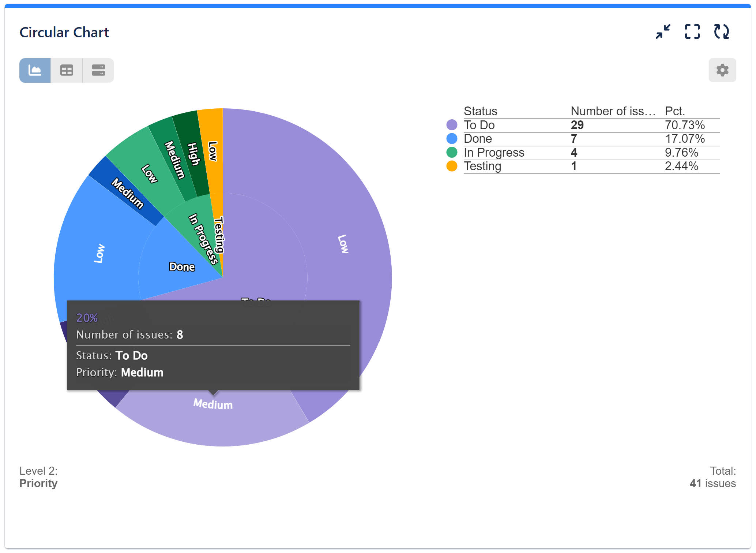Toggle the In Progress legend entry
Image resolution: width=756 pixels, height=553 pixels.
coord(494,153)
